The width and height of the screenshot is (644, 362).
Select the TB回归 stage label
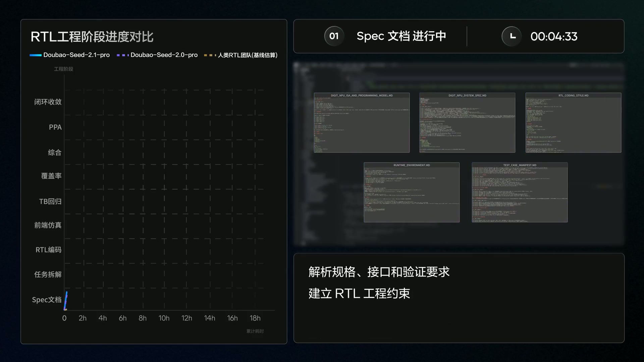(x=50, y=201)
